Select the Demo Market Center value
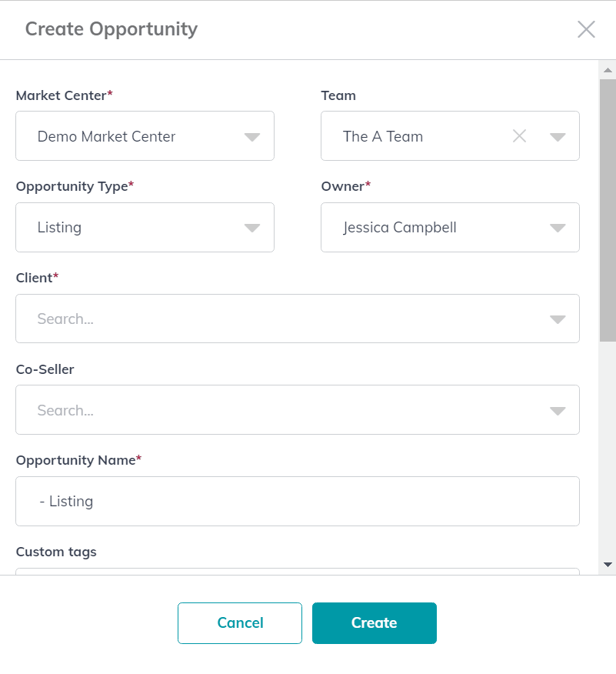 (107, 136)
